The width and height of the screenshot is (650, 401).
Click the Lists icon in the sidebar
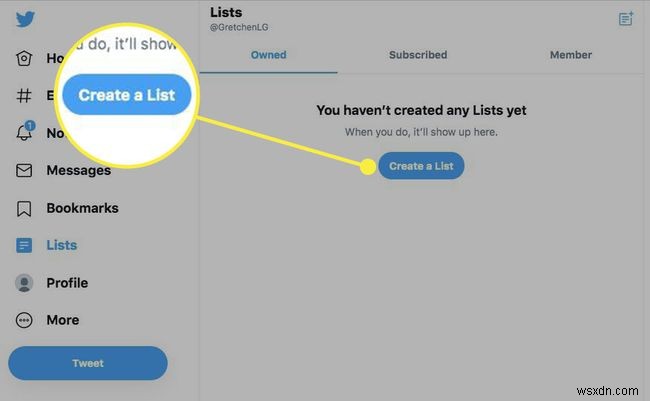click(25, 245)
